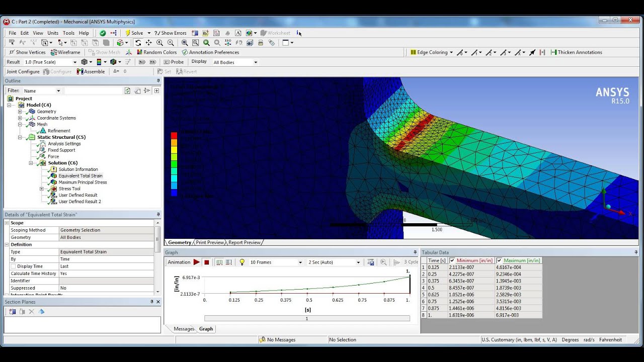Click the Maximum value label icon

pos(142,62)
